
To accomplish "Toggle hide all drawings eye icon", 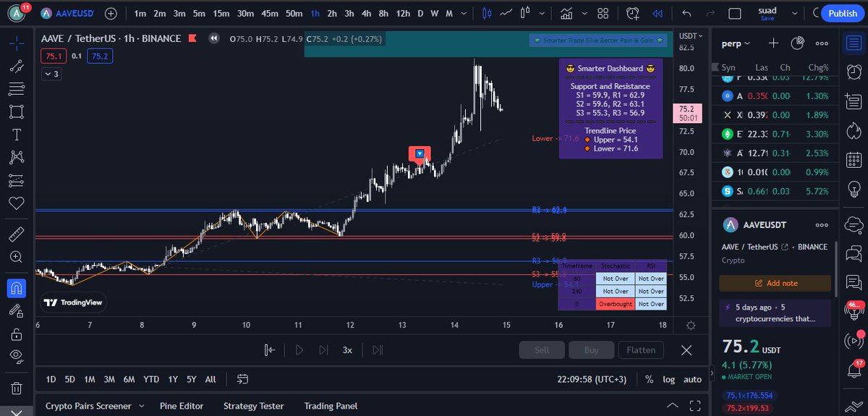I will point(16,356).
